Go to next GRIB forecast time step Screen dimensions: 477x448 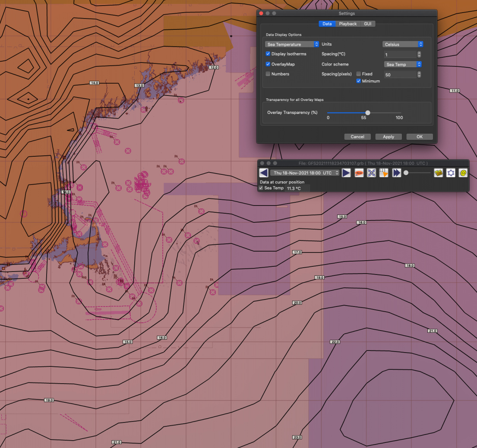pos(346,173)
